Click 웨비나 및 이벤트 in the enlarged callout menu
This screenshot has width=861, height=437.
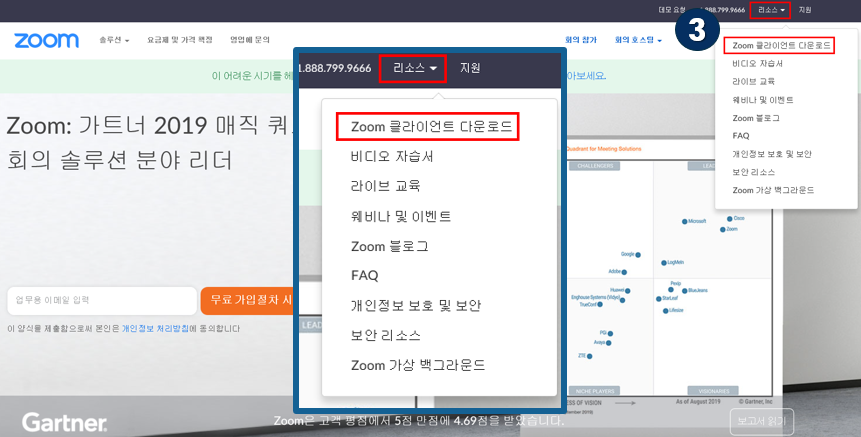click(x=401, y=216)
